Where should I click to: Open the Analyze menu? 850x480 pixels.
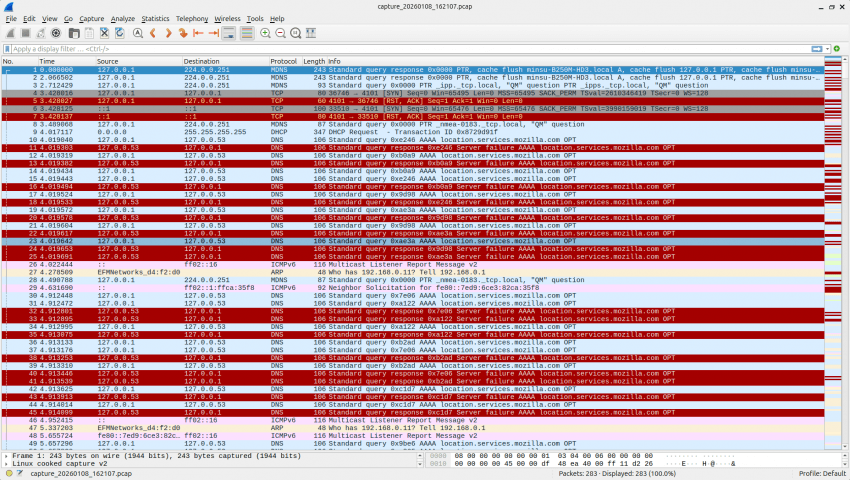[x=122, y=18]
